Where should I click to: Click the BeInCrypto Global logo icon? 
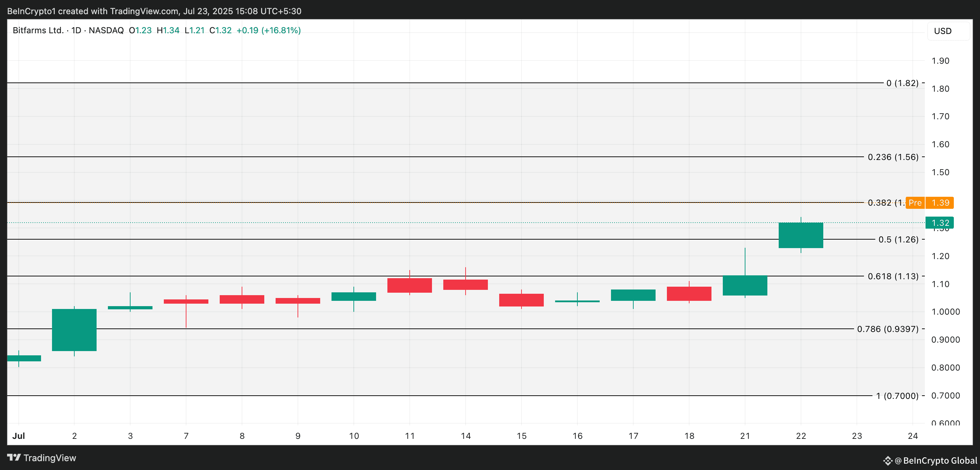click(x=888, y=461)
